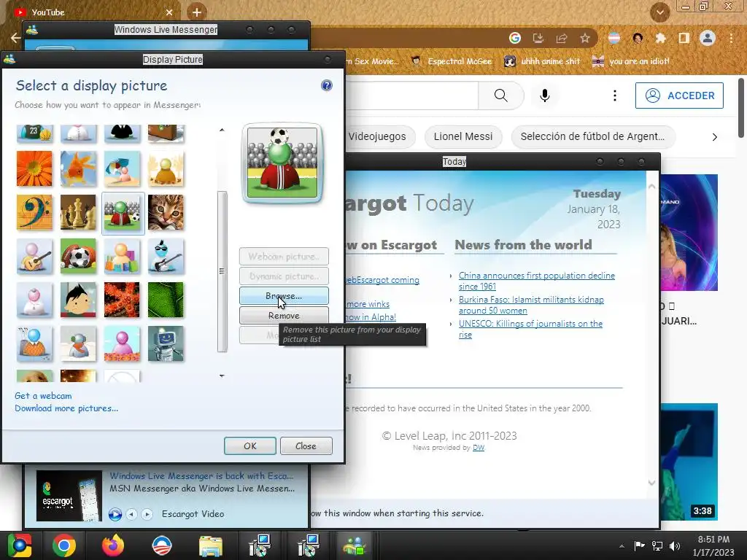The width and height of the screenshot is (747, 560).
Task: Pick the blue robot display picture
Action: 166,344
